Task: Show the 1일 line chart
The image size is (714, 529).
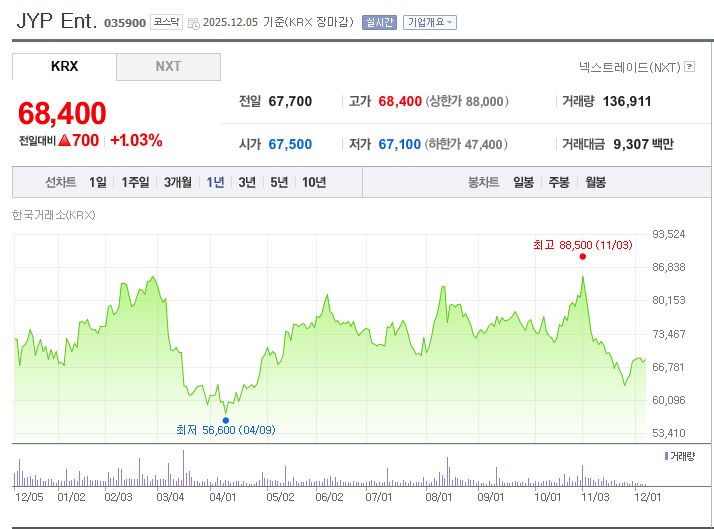Action: coord(97,182)
